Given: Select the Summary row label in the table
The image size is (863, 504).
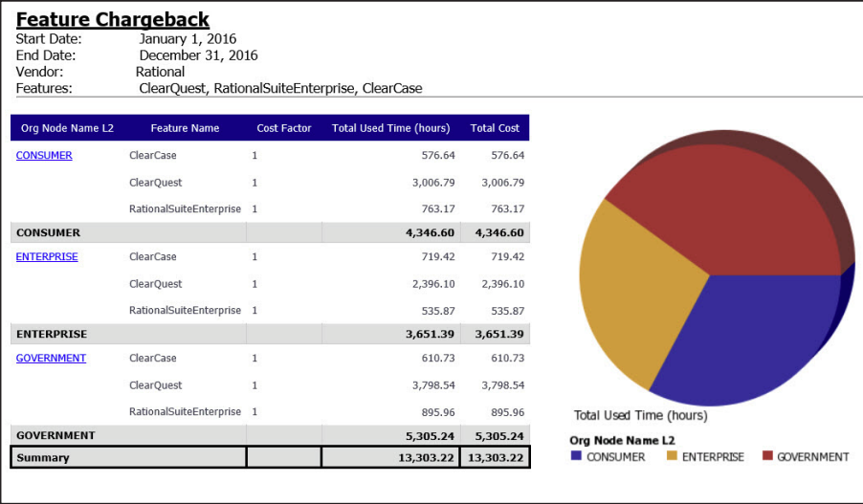Looking at the screenshot, I should point(43,457).
